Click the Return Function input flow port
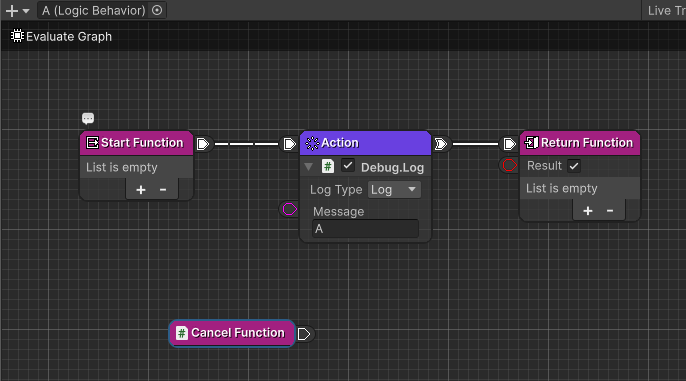 coord(509,144)
